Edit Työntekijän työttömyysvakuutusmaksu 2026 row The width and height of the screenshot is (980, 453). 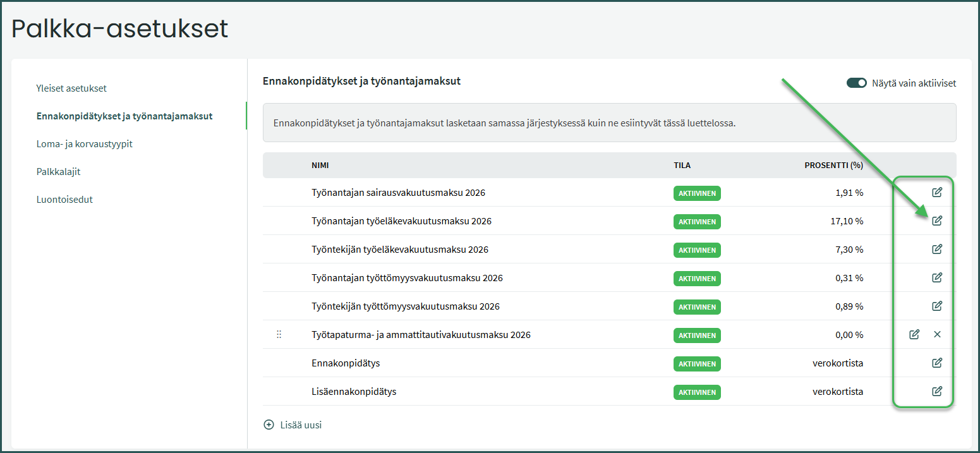click(937, 306)
